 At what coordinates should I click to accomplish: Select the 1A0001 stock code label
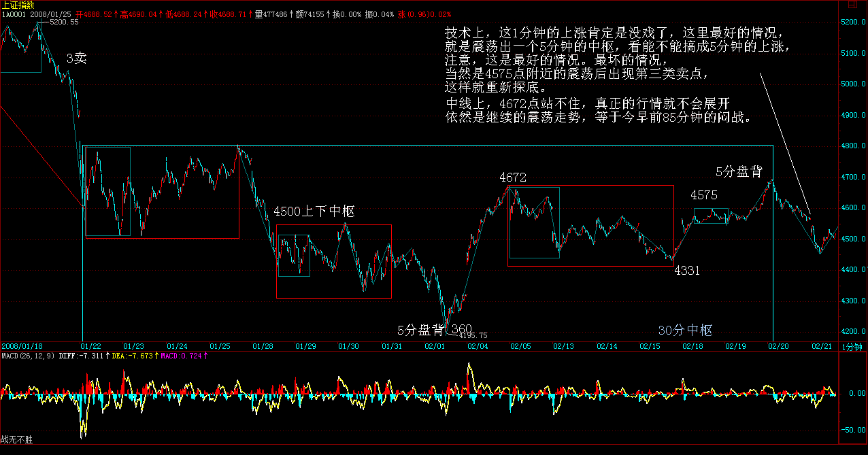14,14
